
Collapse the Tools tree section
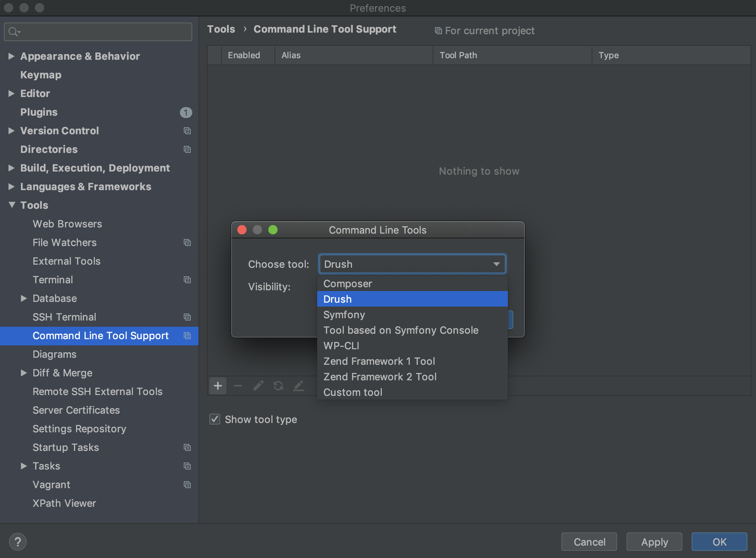tap(12, 205)
